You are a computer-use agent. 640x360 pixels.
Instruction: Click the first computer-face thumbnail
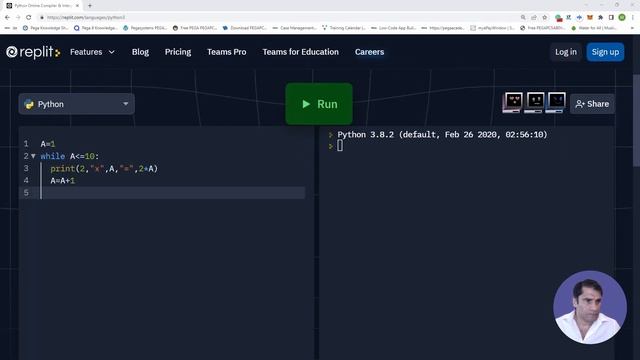[x=513, y=102]
